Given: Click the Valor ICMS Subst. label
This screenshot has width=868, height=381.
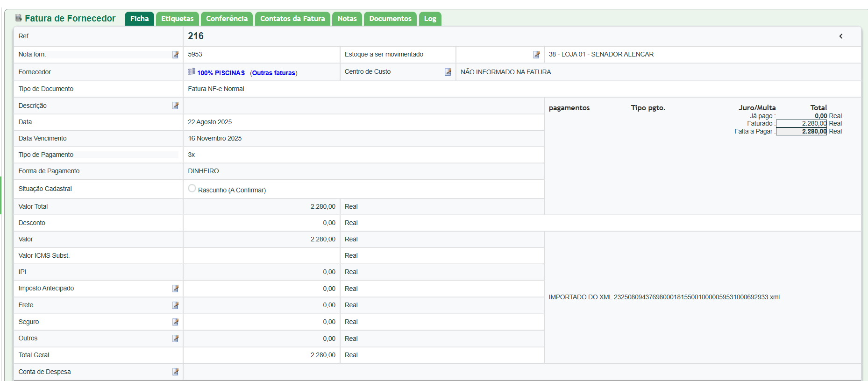Looking at the screenshot, I should [x=44, y=255].
